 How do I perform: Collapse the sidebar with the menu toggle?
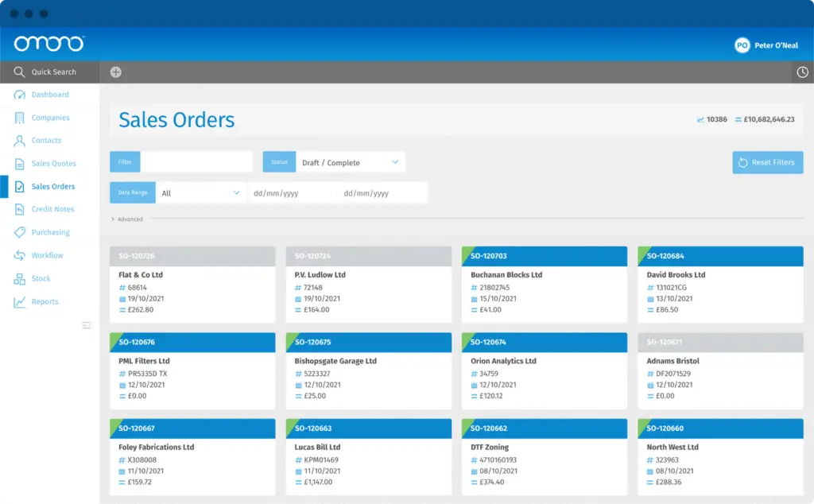tap(86, 325)
